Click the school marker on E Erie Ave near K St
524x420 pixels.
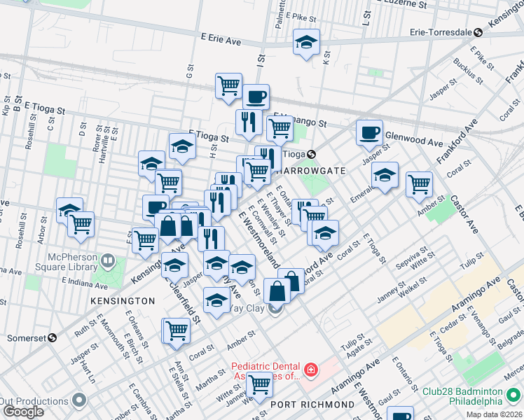pos(306,43)
